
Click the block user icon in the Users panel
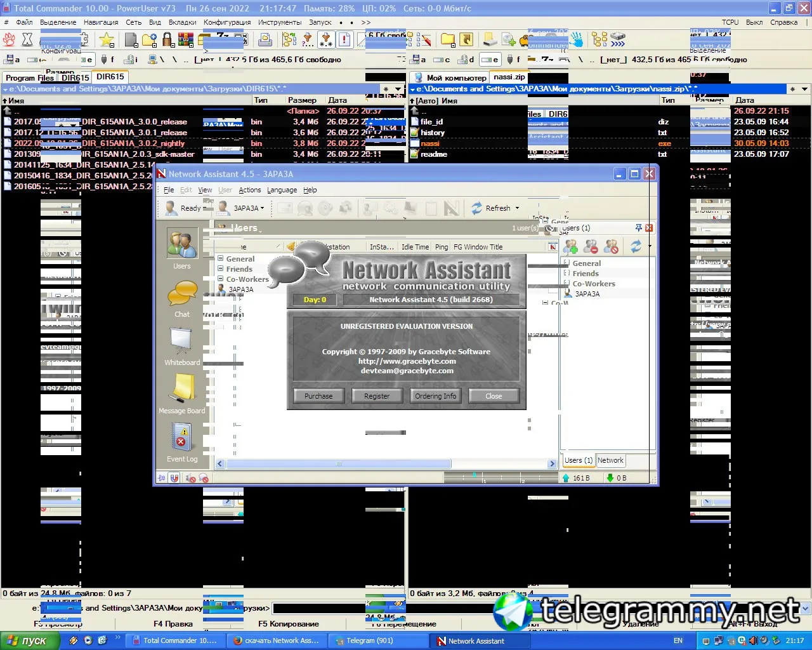click(x=611, y=246)
